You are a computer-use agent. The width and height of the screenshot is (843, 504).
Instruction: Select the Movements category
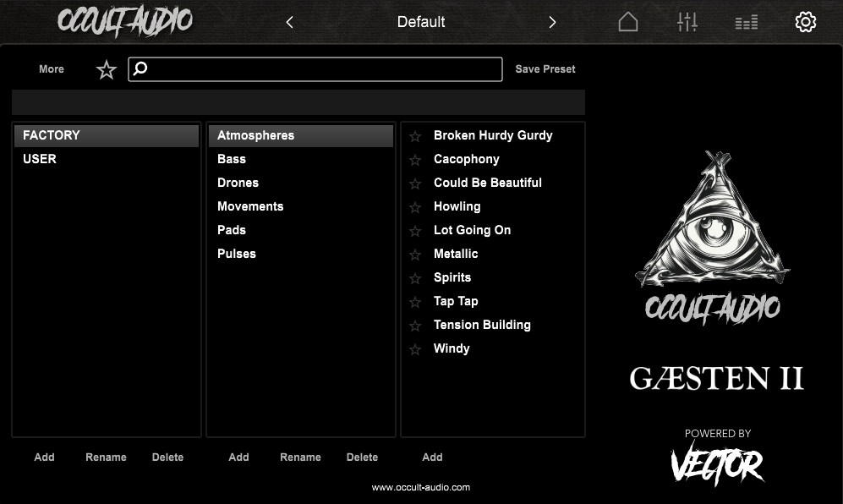[300, 206]
